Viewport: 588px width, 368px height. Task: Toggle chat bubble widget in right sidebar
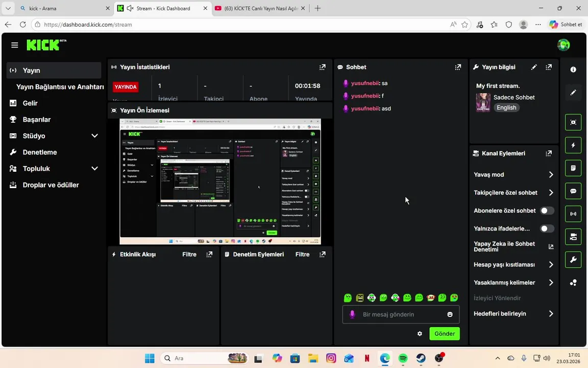(x=573, y=191)
